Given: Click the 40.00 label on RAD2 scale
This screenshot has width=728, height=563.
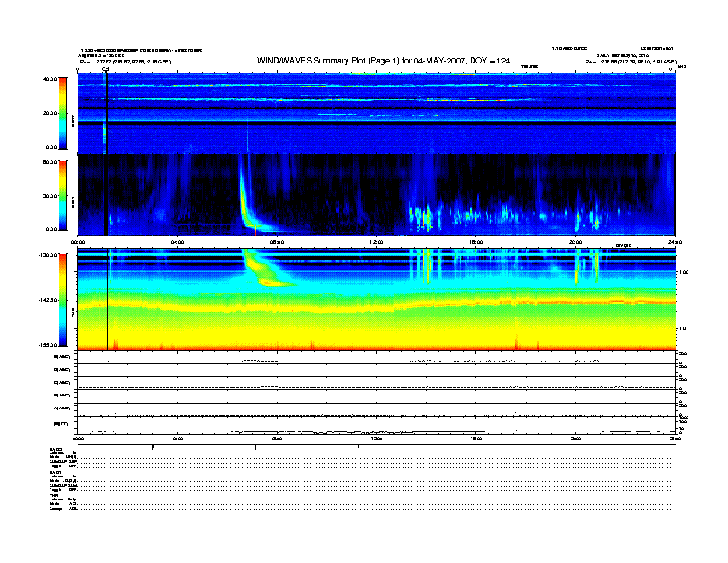Looking at the screenshot, I should tap(50, 79).
